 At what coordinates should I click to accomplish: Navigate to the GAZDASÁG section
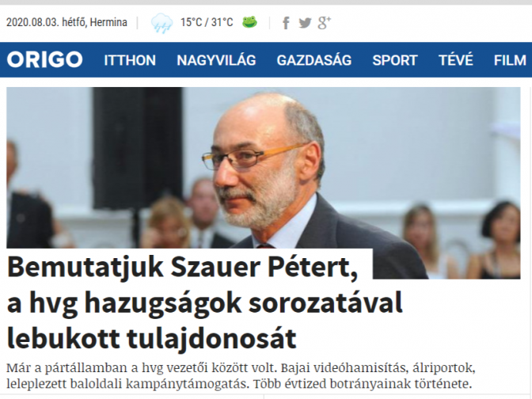pyautogui.click(x=314, y=60)
